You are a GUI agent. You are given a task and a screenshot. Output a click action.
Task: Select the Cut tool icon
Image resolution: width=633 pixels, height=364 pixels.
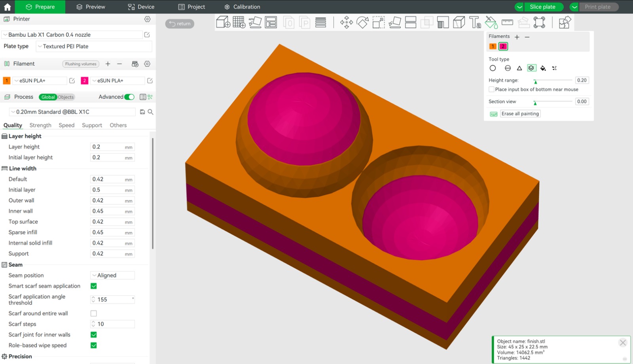(x=411, y=23)
